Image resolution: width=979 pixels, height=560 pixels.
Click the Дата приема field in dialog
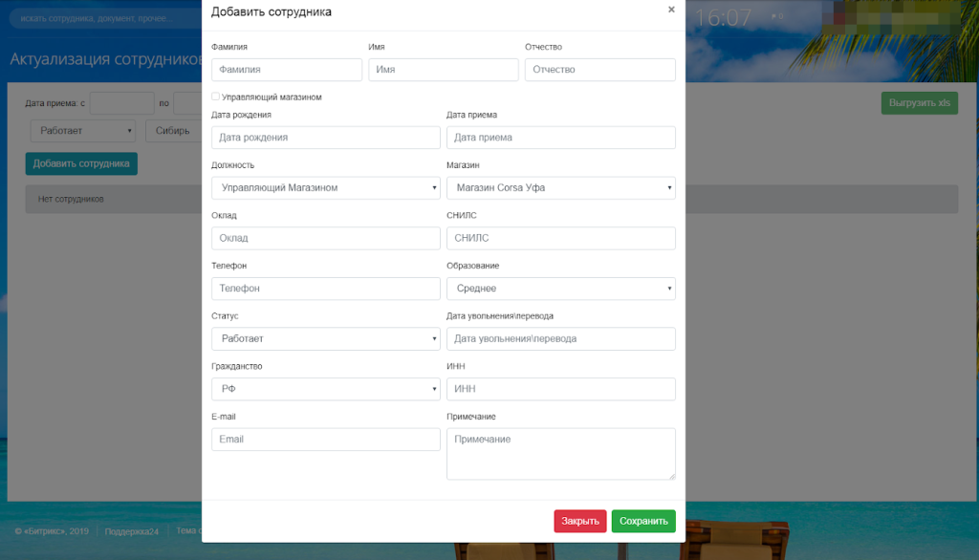tap(560, 138)
